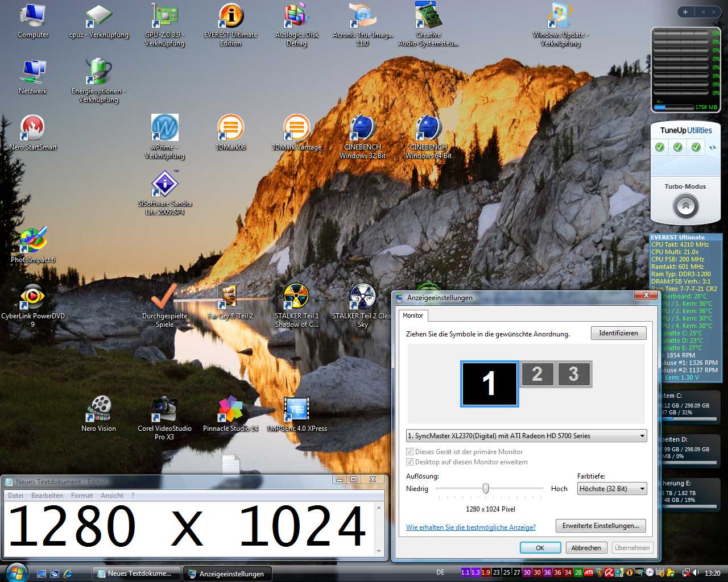Screen dimensions: 728x582
Task: Open the monitor selection dropdown
Action: [x=527, y=436]
